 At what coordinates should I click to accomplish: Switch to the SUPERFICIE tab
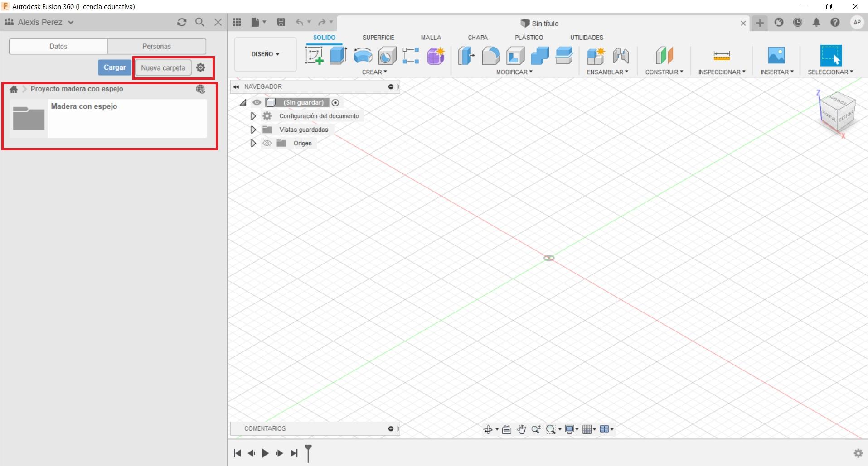[x=378, y=38]
